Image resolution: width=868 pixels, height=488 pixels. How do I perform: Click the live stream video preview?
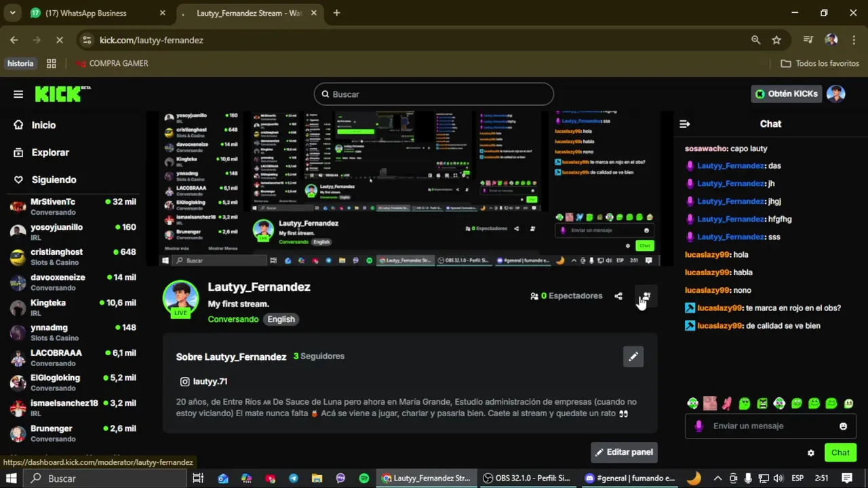410,188
